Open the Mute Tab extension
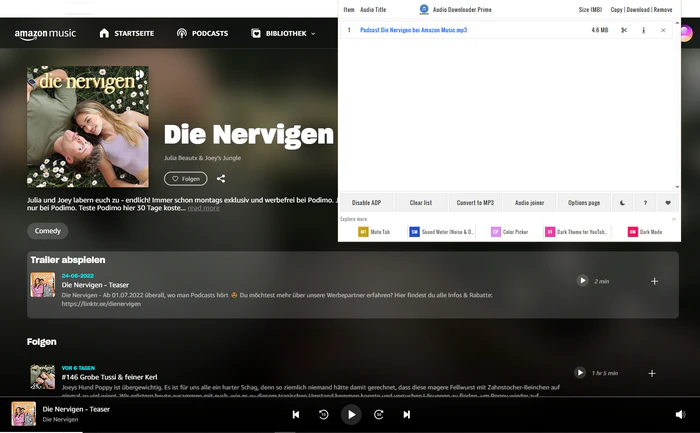This screenshot has height=433, width=700. tap(374, 232)
